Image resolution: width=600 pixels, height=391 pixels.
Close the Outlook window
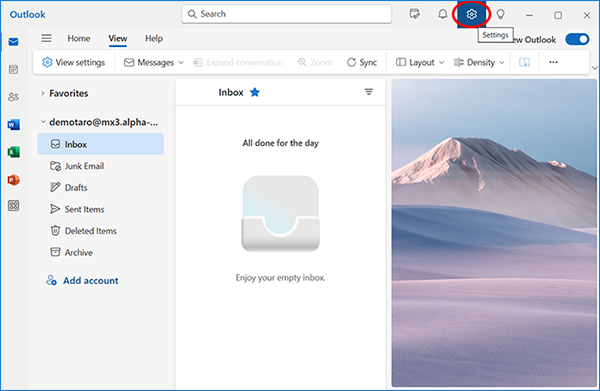pos(587,15)
